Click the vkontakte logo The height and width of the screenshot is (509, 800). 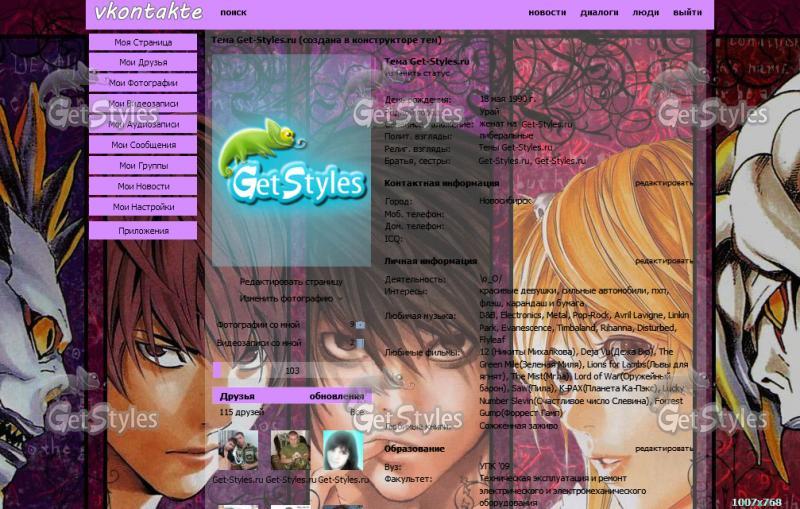pos(148,12)
